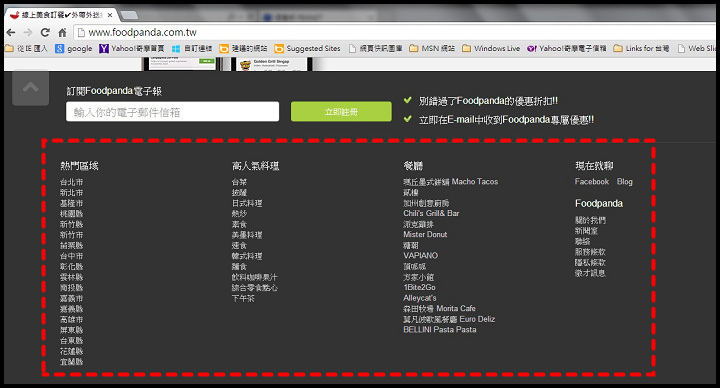Open the 韓式料理 cuisine link
720x388 pixels.
[x=247, y=256]
